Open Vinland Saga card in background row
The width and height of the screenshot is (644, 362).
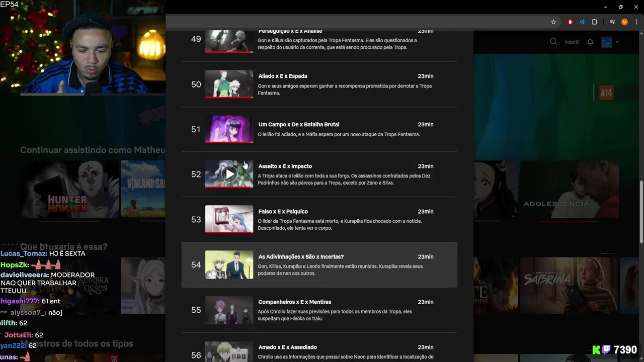143,189
